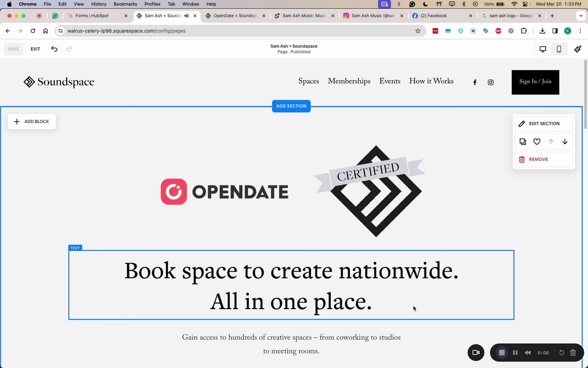This screenshot has height=368, width=588.
Task: Open the Events navigation link
Action: click(390, 81)
